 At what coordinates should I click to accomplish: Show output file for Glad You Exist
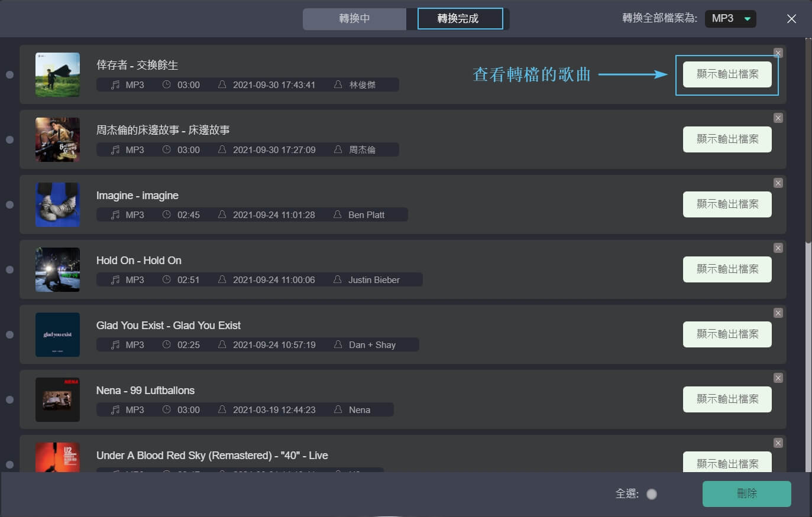pos(727,334)
